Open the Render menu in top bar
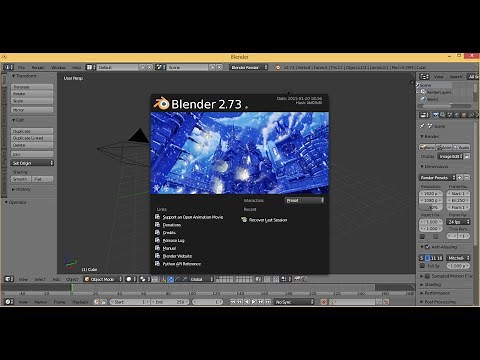The image size is (480, 360). click(38, 67)
